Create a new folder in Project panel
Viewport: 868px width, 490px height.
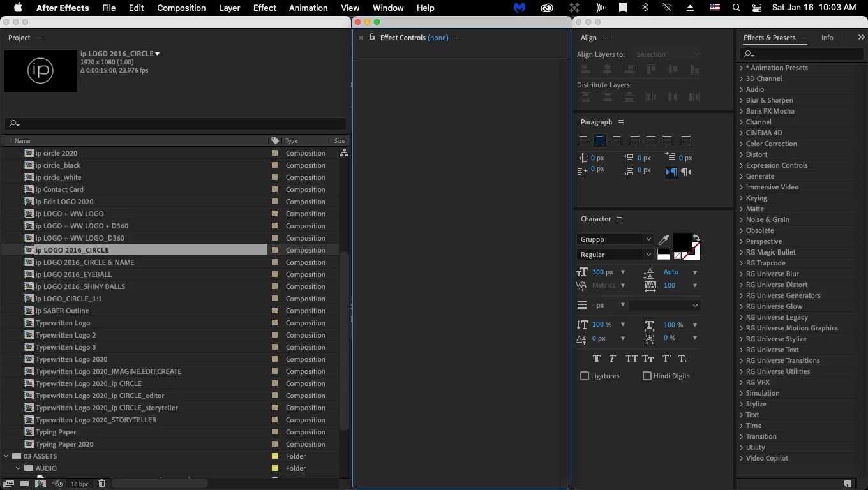pyautogui.click(x=24, y=484)
